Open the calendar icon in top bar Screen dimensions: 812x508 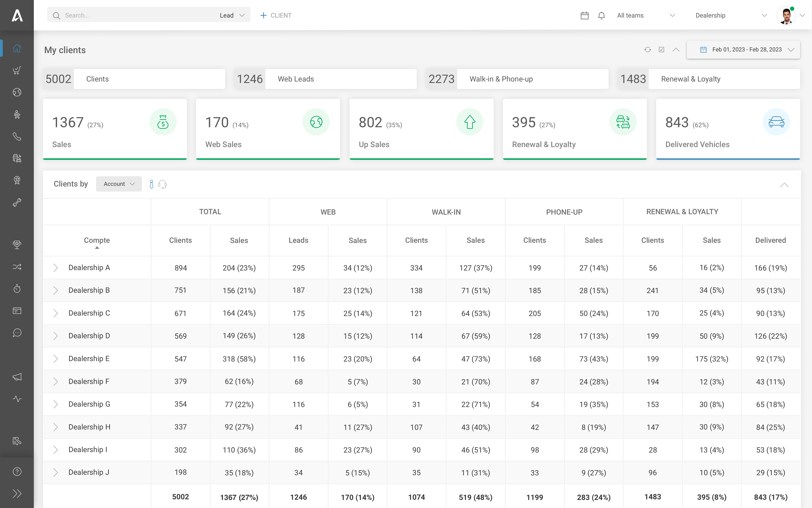[584, 15]
